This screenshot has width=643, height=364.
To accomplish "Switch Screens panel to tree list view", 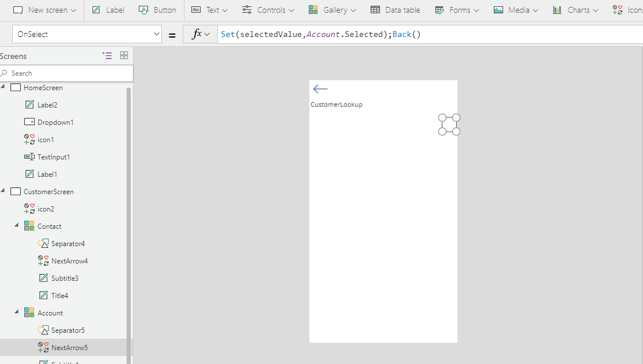I will 107,55.
